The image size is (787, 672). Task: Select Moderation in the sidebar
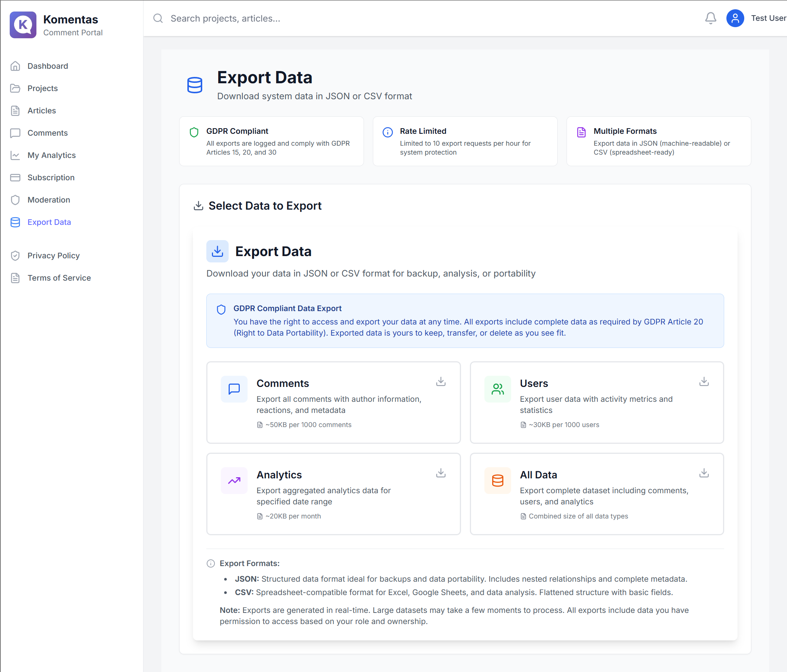tap(49, 200)
